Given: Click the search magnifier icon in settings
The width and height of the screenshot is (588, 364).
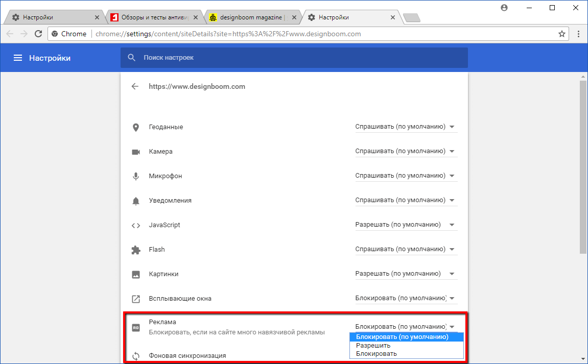Looking at the screenshot, I should (x=132, y=58).
